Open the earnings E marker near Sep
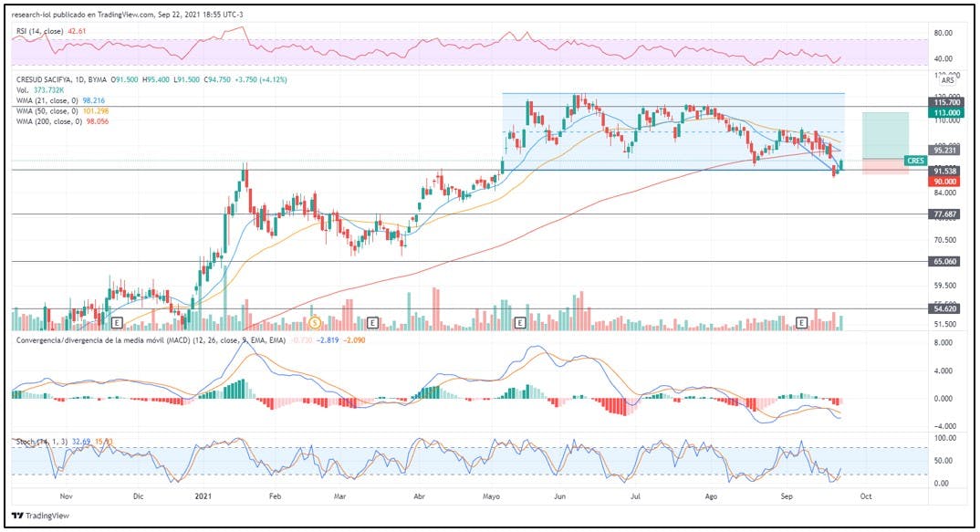980x532 pixels. [x=801, y=322]
